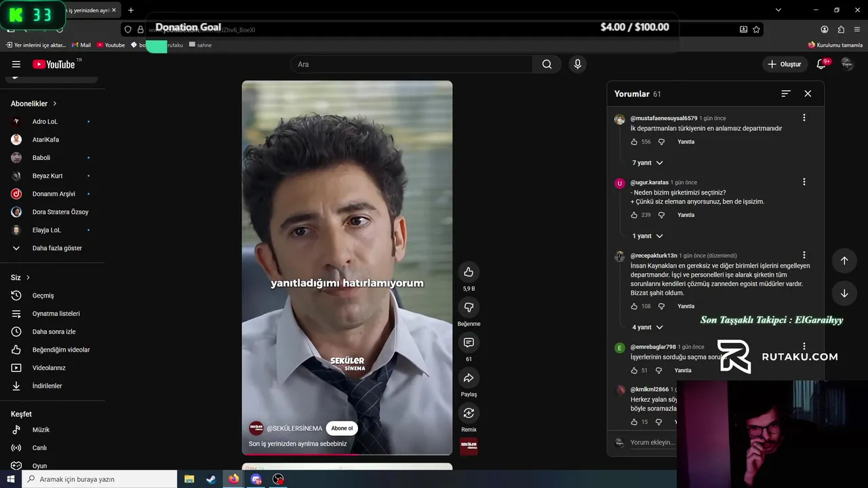Dislike kmlkml2866's comment

(x=658, y=422)
